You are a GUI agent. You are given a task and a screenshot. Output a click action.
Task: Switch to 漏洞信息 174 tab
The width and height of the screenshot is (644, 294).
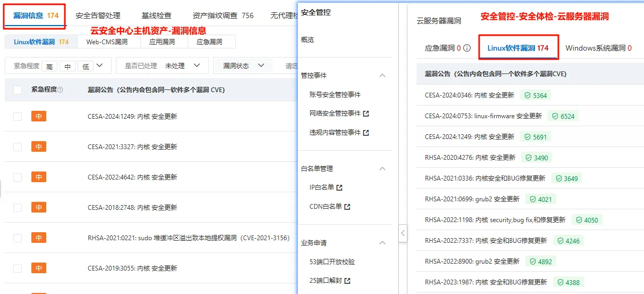(36, 15)
